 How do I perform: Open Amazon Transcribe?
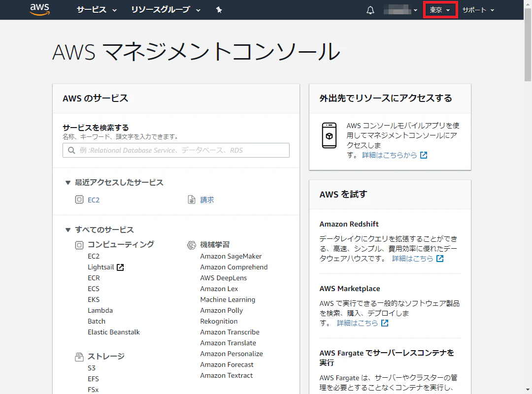point(230,332)
